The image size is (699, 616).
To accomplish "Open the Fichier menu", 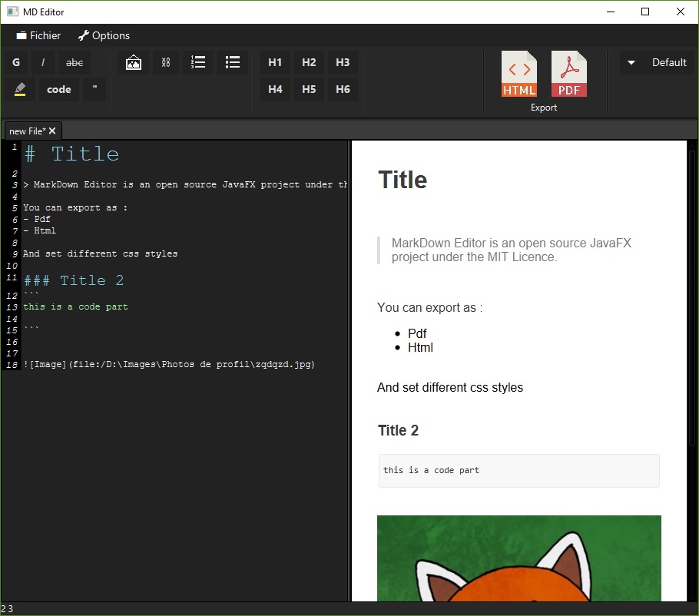I will [x=38, y=35].
